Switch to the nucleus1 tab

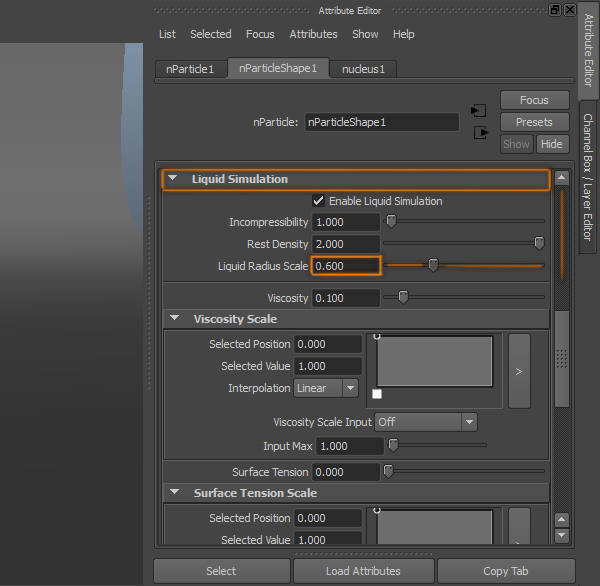(x=363, y=69)
